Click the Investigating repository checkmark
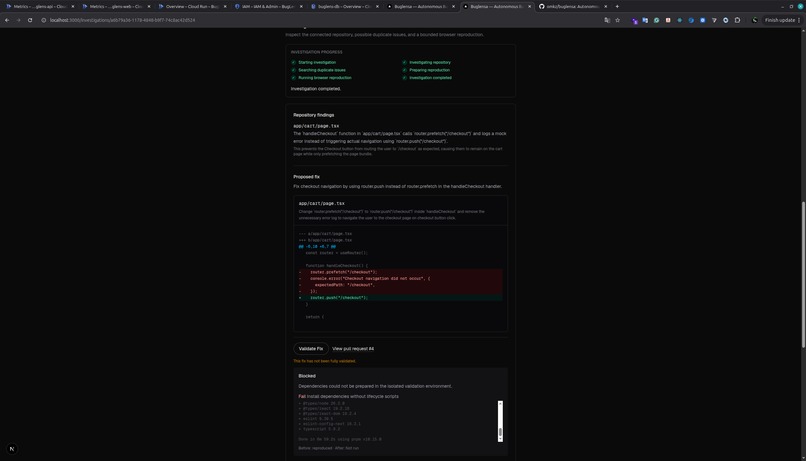 (x=405, y=62)
